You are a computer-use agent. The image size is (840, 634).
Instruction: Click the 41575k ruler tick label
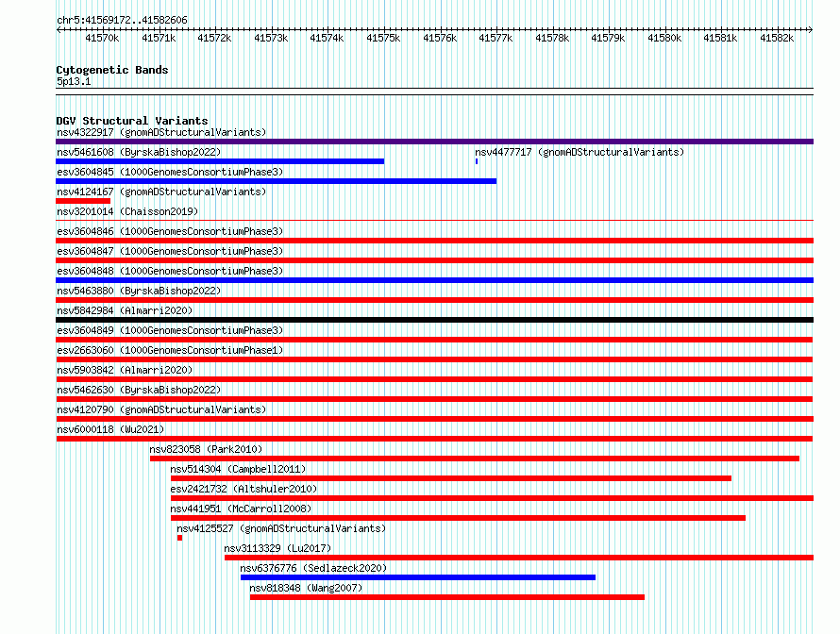(x=383, y=38)
